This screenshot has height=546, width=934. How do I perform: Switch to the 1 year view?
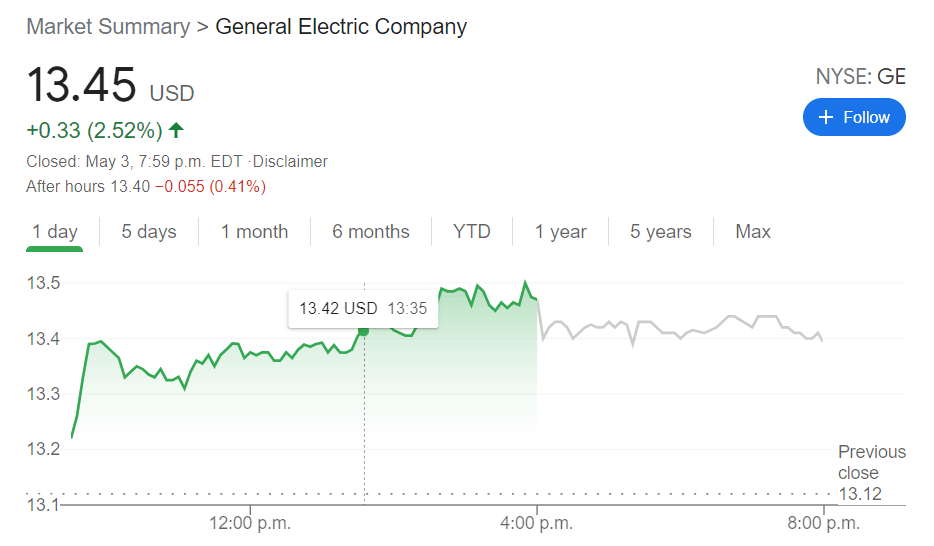coord(560,232)
